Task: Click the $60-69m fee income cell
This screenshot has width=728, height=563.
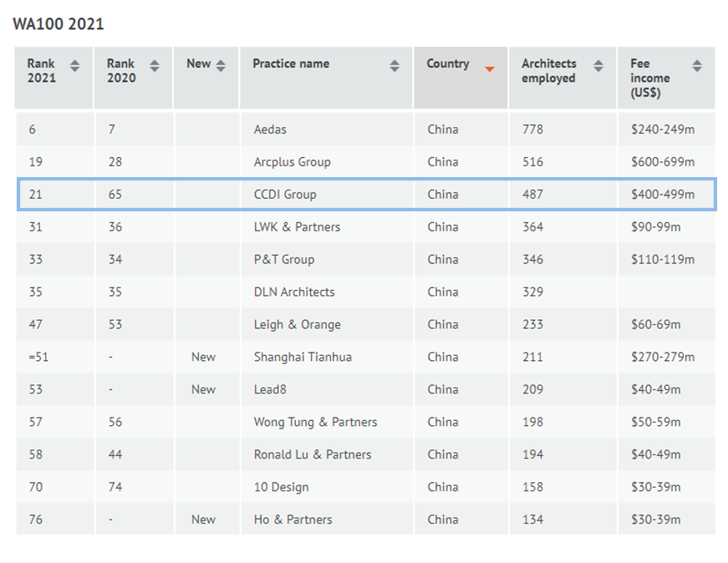Action: coord(656,324)
